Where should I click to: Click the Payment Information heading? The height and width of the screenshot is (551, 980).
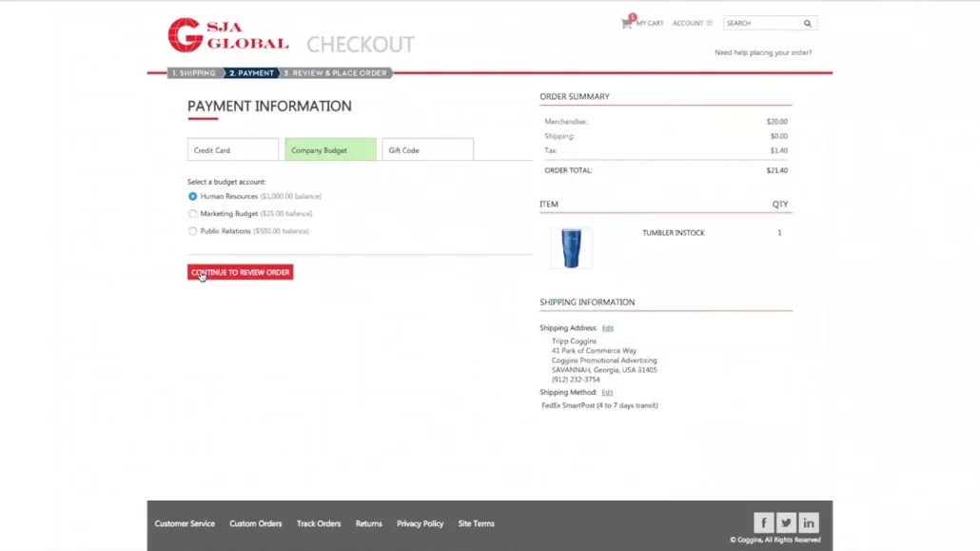[269, 107]
